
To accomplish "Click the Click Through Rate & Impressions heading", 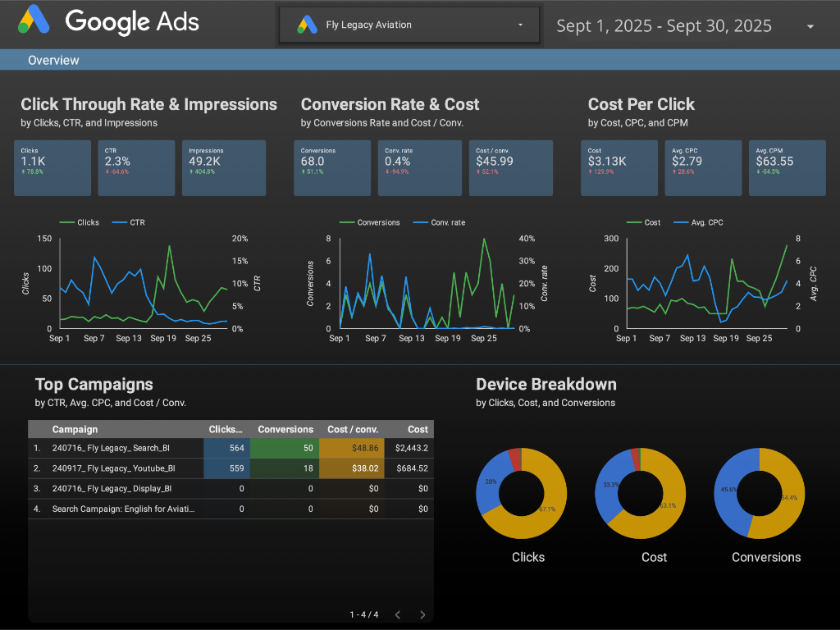I will [149, 104].
